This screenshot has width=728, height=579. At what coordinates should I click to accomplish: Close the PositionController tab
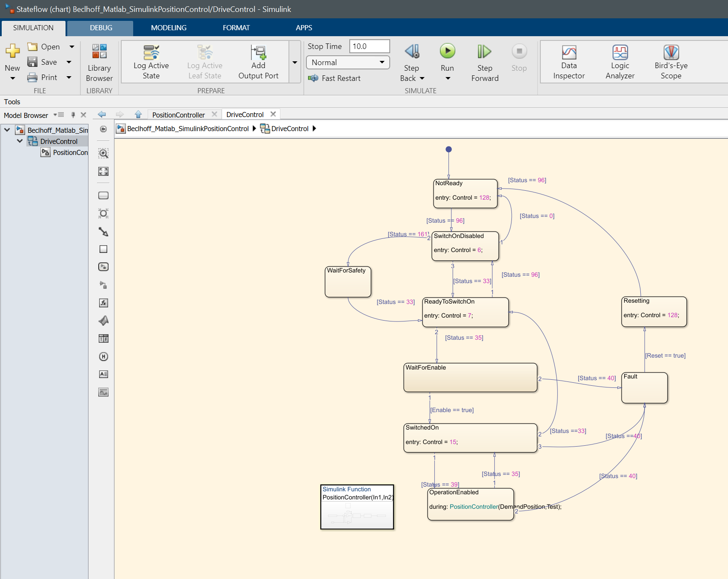214,114
